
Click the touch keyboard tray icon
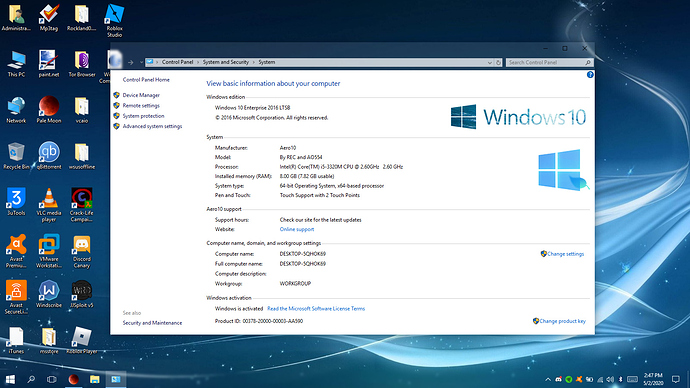(x=632, y=379)
